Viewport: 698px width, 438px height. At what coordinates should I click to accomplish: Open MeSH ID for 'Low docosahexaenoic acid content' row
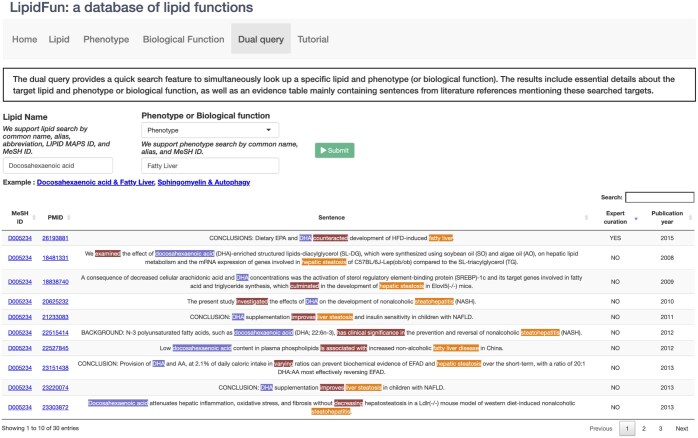pos(20,348)
